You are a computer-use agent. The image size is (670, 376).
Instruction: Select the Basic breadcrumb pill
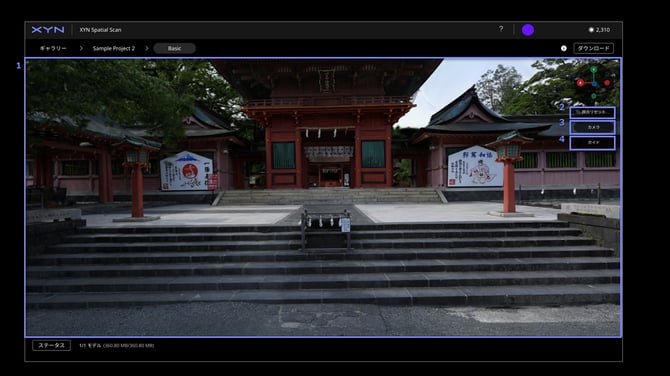(174, 48)
